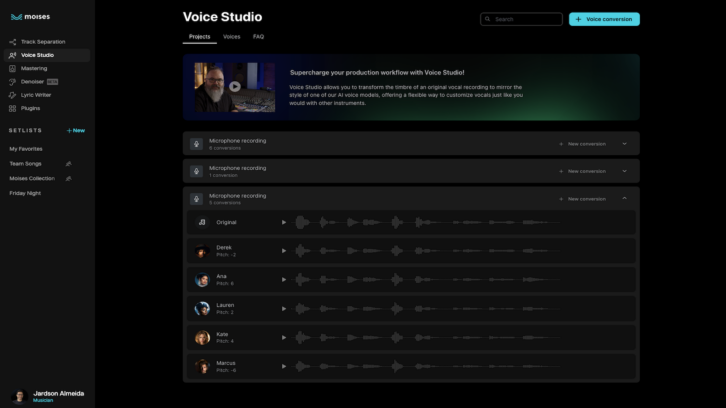Play the Kate voice conversion
726x408 pixels.
click(284, 338)
